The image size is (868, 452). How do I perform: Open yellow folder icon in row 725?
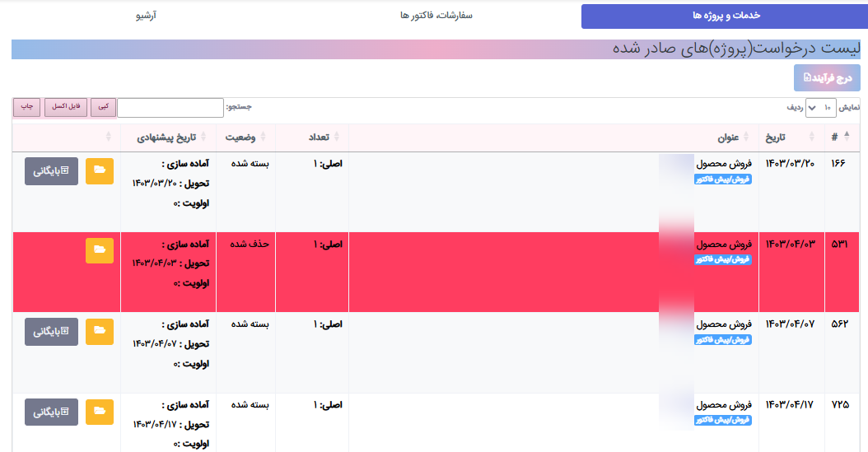point(100,411)
